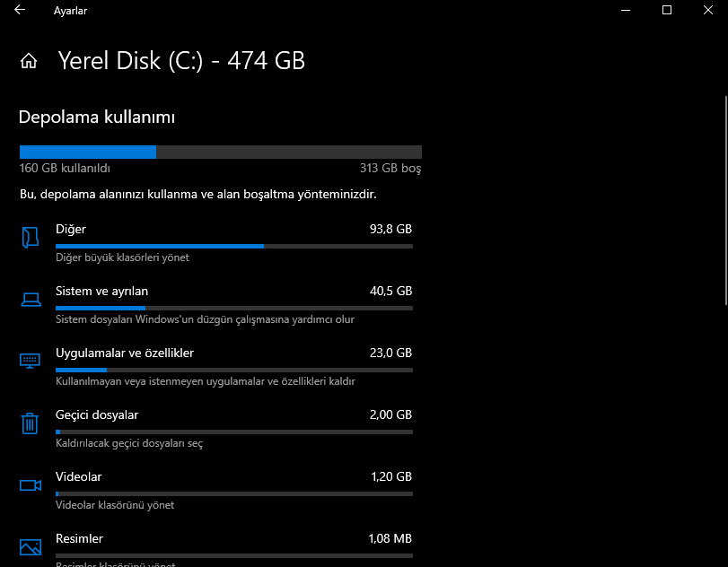Click the Diğer 93,8 GB usage bar

[x=233, y=246]
